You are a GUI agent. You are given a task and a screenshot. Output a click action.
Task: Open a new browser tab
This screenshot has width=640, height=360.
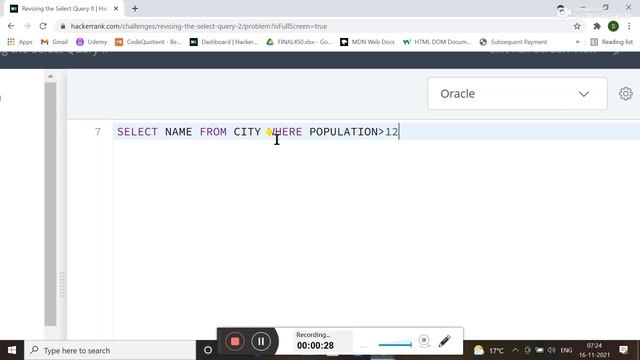[135, 9]
